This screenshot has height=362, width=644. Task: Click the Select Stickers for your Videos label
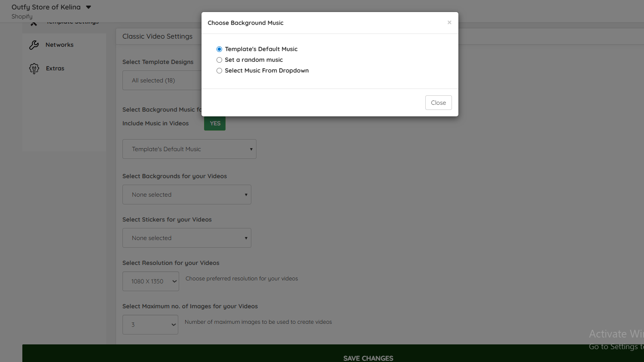tap(167, 219)
